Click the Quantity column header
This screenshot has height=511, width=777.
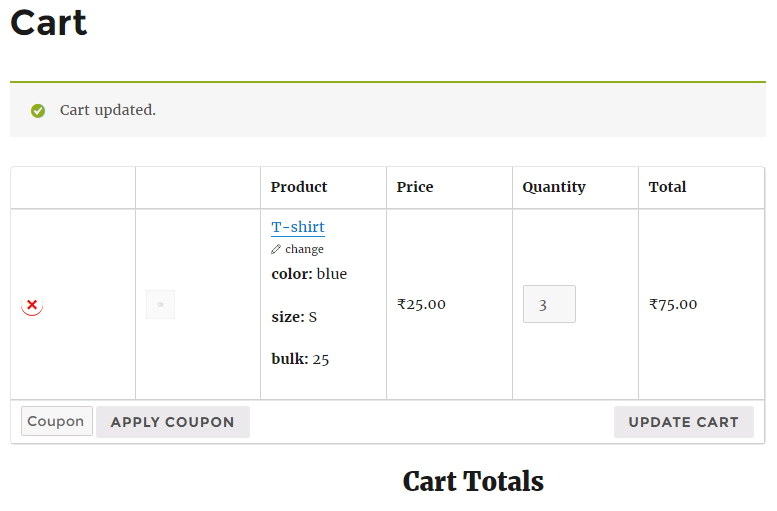point(554,187)
